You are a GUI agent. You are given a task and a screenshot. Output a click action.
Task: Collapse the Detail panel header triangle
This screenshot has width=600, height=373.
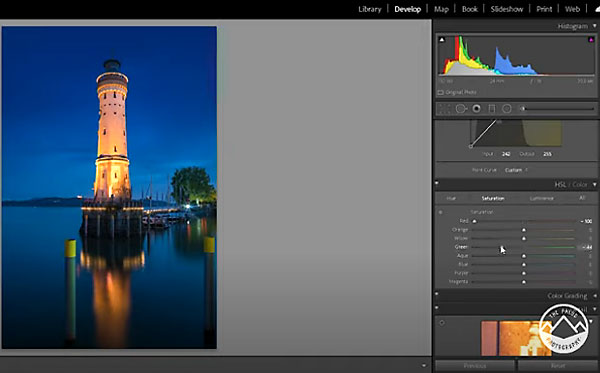click(595, 308)
